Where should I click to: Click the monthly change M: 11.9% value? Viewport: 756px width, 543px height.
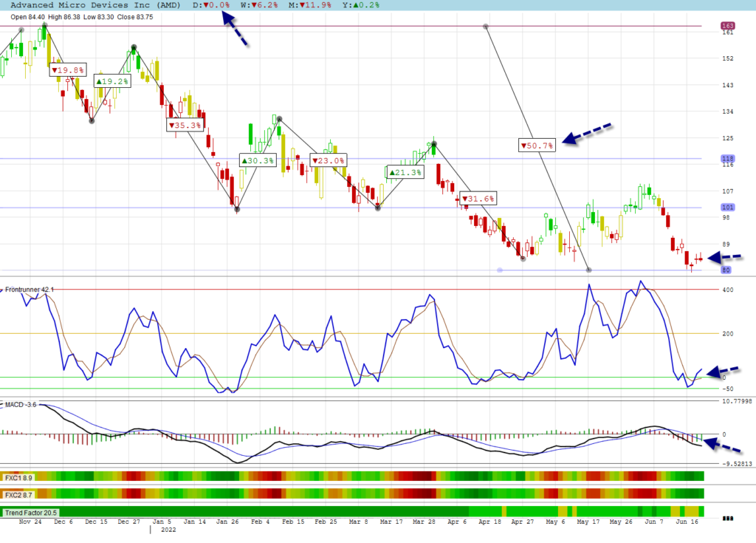tap(310, 5)
